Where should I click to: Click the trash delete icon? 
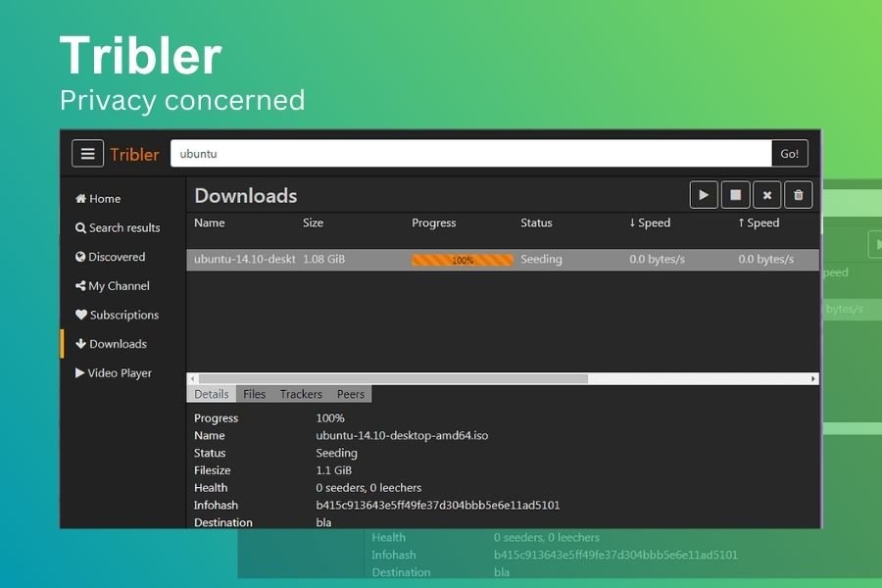pyautogui.click(x=798, y=195)
